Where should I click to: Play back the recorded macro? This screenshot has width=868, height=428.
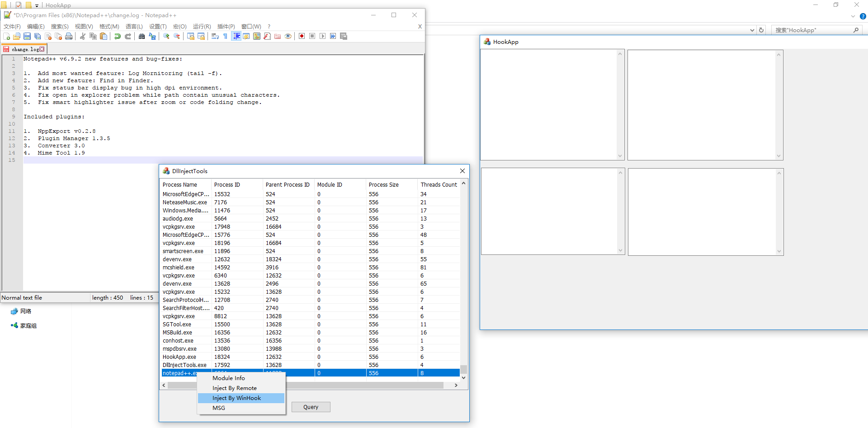323,36
